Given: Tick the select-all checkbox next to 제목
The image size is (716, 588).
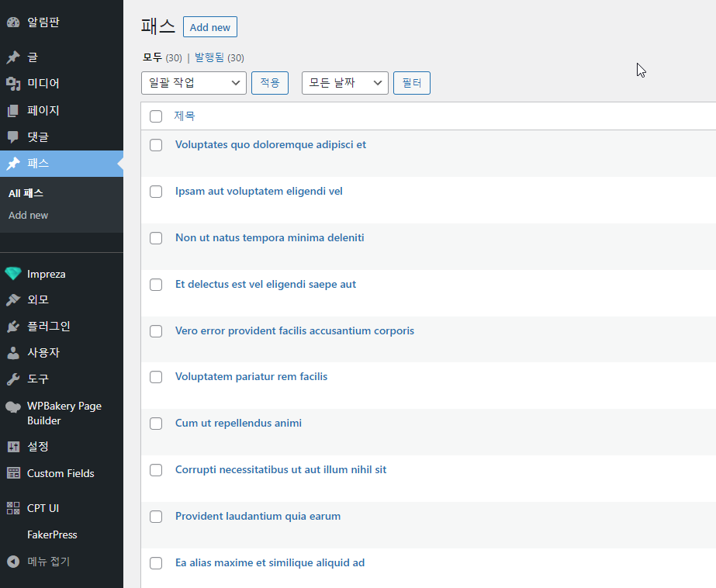Looking at the screenshot, I should (156, 116).
